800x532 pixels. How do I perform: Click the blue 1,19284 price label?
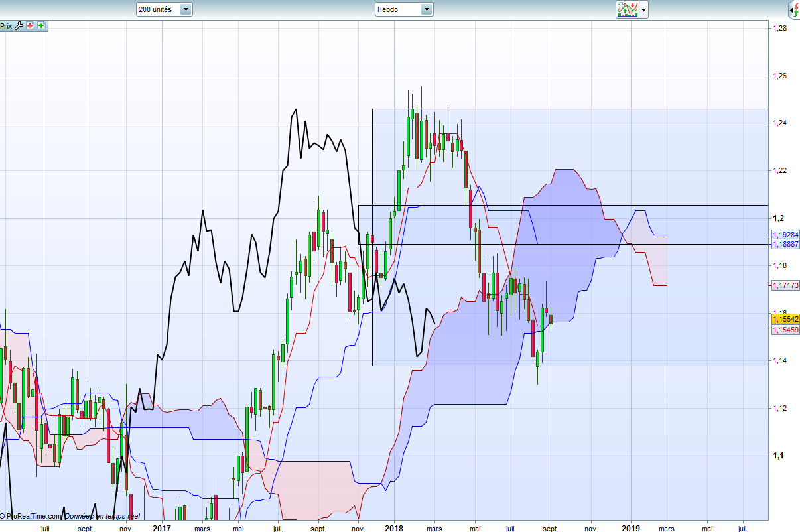click(x=785, y=235)
